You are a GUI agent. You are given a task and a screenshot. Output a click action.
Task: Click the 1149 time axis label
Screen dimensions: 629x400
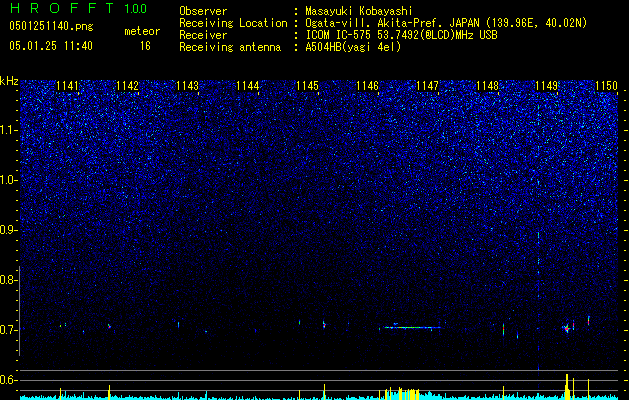(x=547, y=86)
